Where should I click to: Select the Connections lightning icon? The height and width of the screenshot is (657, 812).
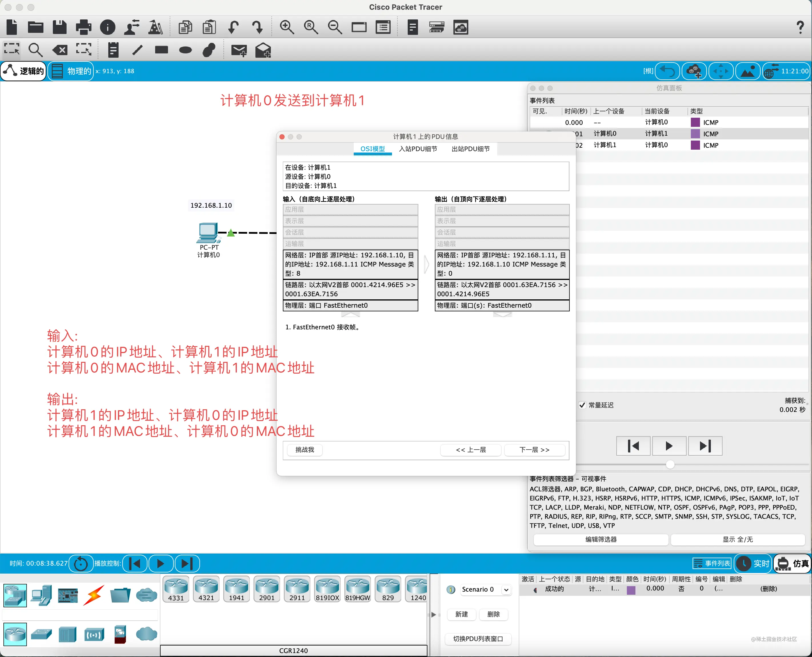(94, 595)
